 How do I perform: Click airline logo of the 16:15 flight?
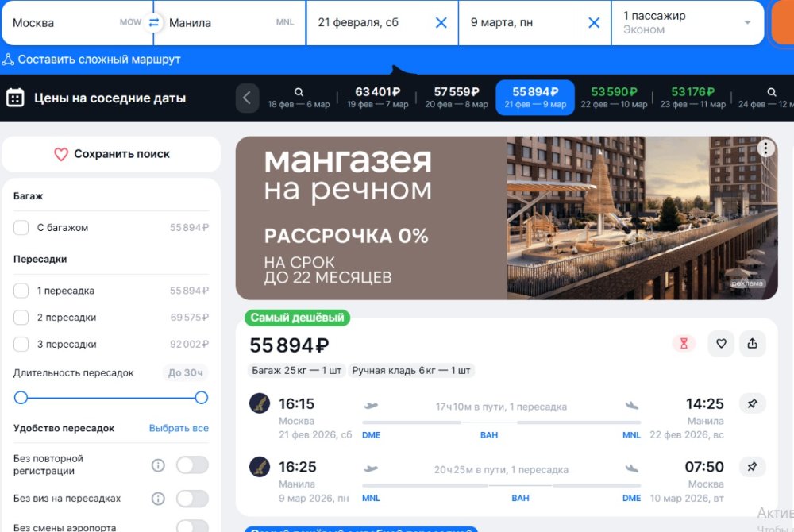click(x=260, y=403)
